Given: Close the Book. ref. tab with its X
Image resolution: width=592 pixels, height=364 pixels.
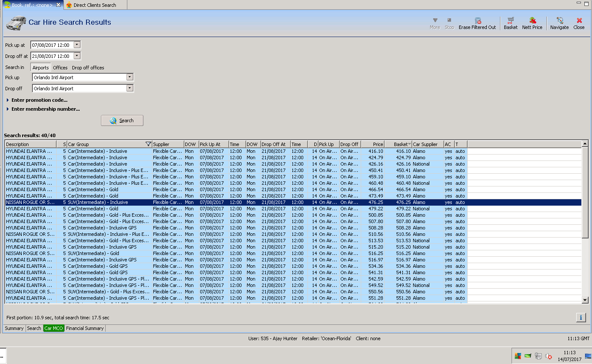Looking at the screenshot, I should [58, 5].
